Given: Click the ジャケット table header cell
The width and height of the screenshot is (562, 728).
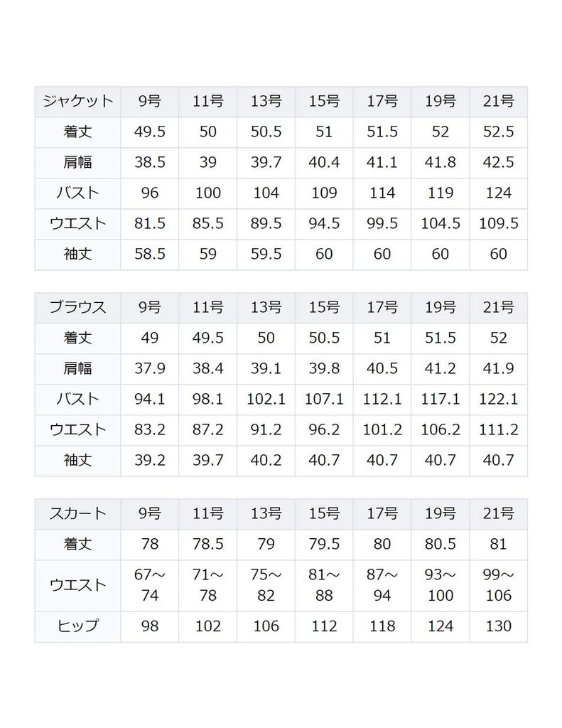Looking at the screenshot, I should [77, 102].
